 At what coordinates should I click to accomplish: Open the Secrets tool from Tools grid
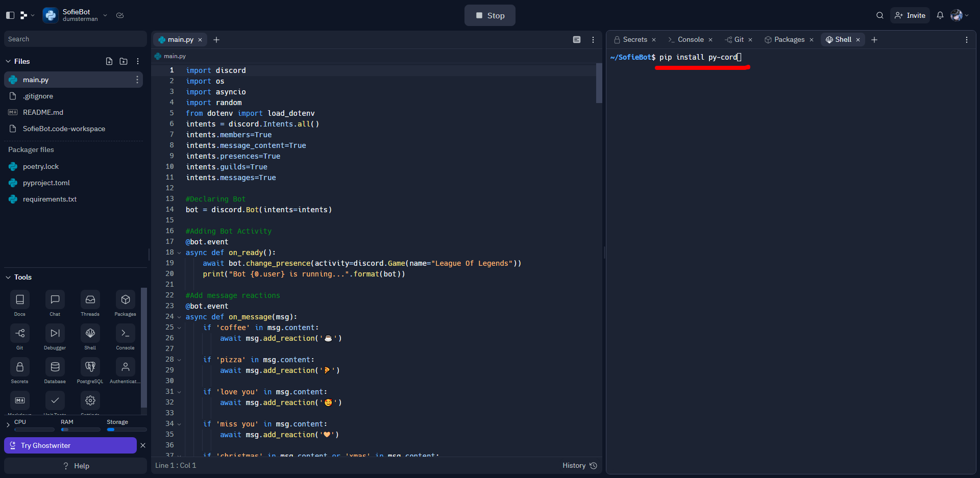19,370
